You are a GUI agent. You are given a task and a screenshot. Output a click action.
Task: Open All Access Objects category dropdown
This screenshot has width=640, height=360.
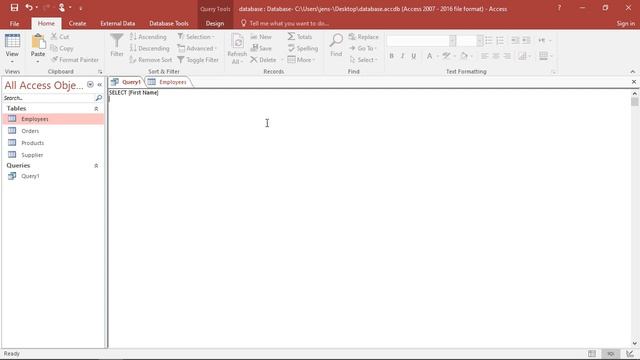[x=90, y=84]
